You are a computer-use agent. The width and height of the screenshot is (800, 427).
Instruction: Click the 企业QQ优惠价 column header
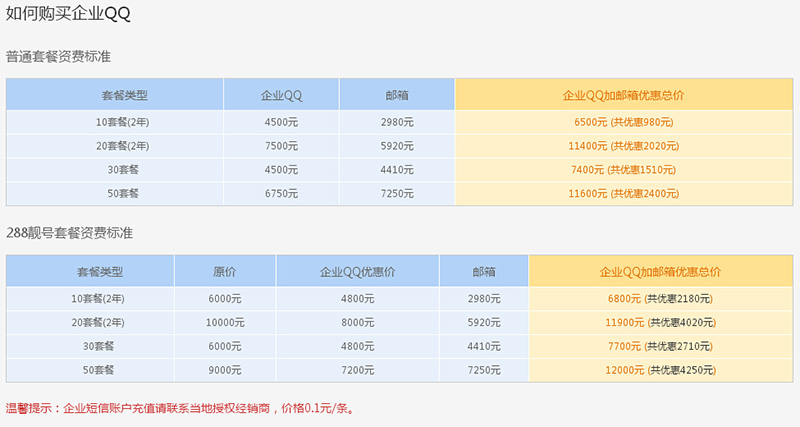pyautogui.click(x=357, y=272)
